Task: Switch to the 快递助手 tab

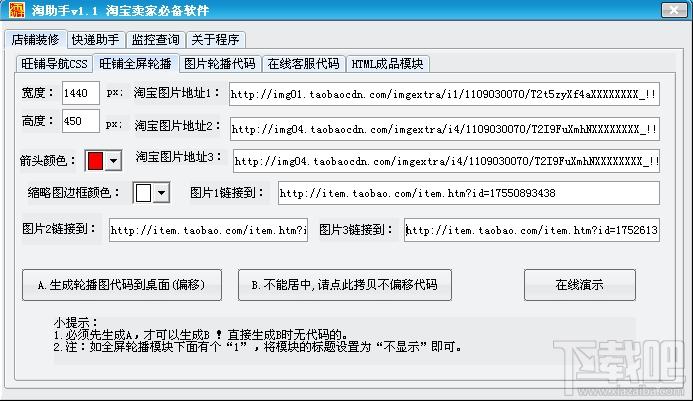Action: pyautogui.click(x=95, y=41)
